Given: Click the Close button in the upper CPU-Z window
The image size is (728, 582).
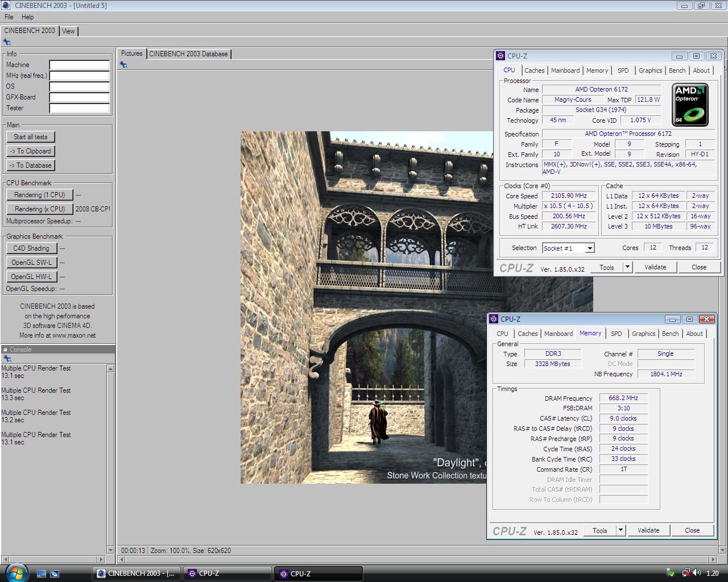Looking at the screenshot, I should pos(699,267).
